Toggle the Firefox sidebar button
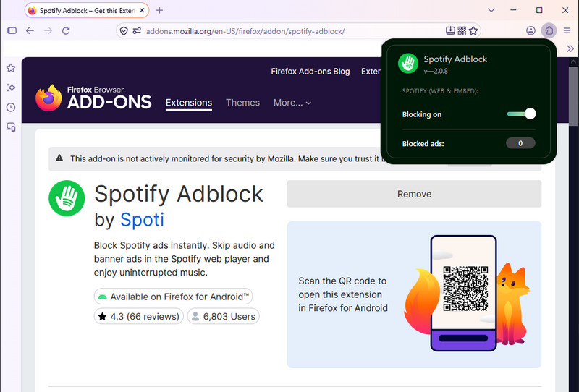579x392 pixels. click(x=12, y=30)
